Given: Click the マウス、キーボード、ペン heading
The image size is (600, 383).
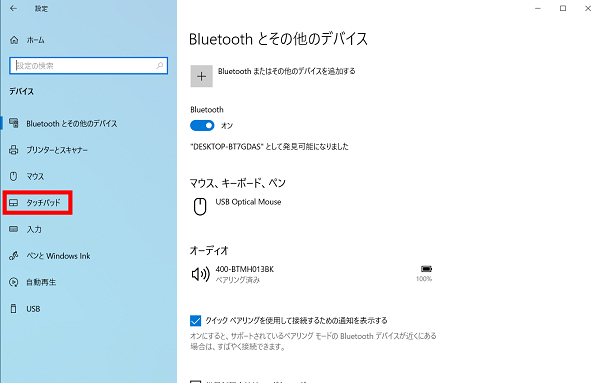Looking at the screenshot, I should click(x=238, y=183).
